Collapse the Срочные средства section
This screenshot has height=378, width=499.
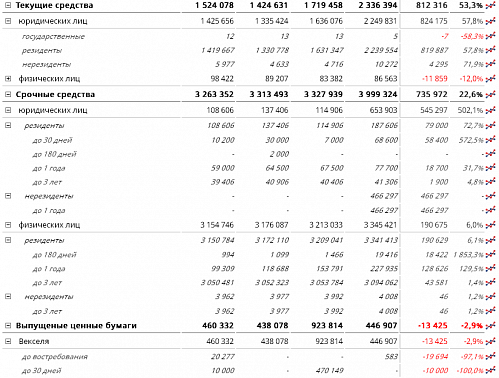[8, 94]
